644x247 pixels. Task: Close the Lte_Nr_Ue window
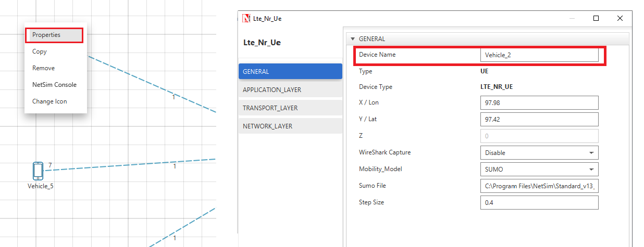[620, 18]
